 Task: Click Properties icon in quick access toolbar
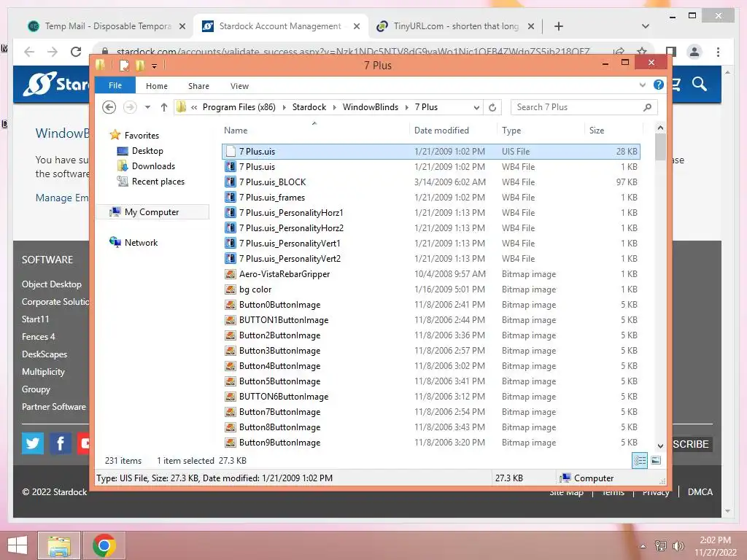coord(124,65)
